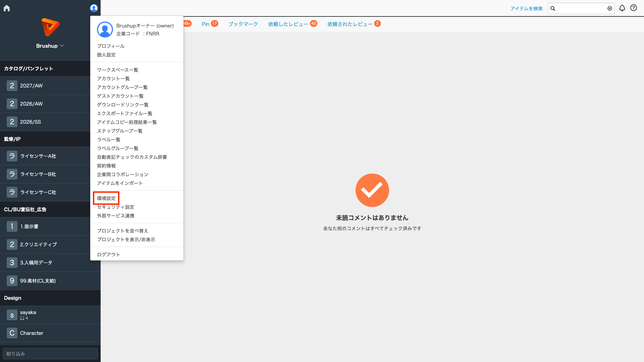Viewport: 644px width, 362px height.
Task: Click the Character project C icon
Action: (12, 333)
